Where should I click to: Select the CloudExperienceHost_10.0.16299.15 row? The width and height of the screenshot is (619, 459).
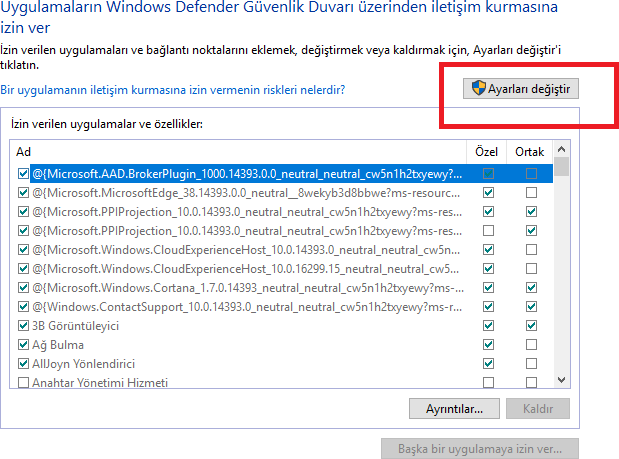coord(281,269)
